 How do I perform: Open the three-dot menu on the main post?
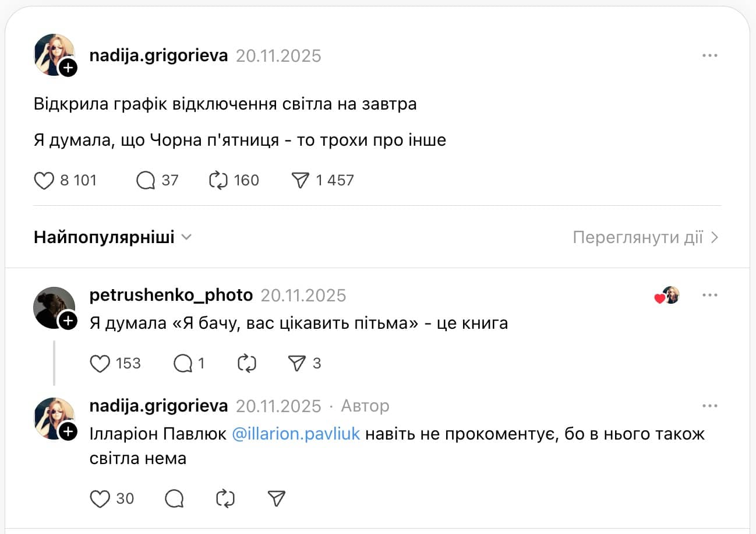[710, 55]
